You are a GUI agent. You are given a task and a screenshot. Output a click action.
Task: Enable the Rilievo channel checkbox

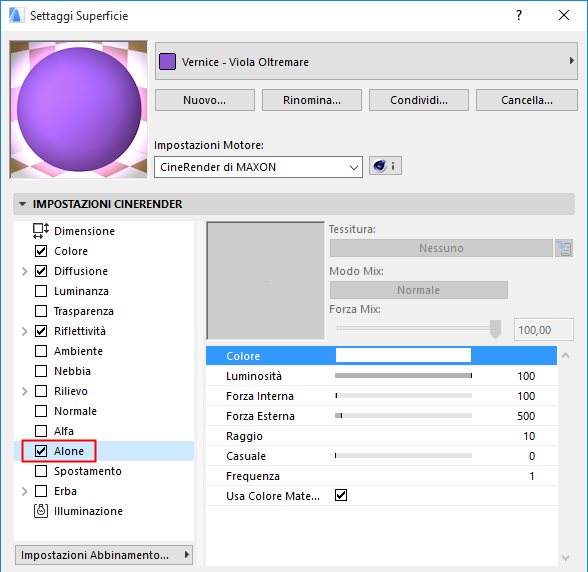41,391
